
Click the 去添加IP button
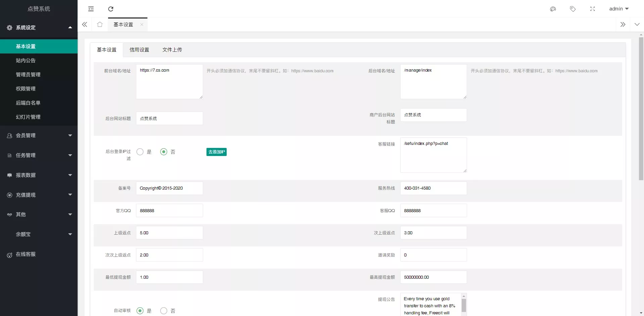(x=216, y=152)
